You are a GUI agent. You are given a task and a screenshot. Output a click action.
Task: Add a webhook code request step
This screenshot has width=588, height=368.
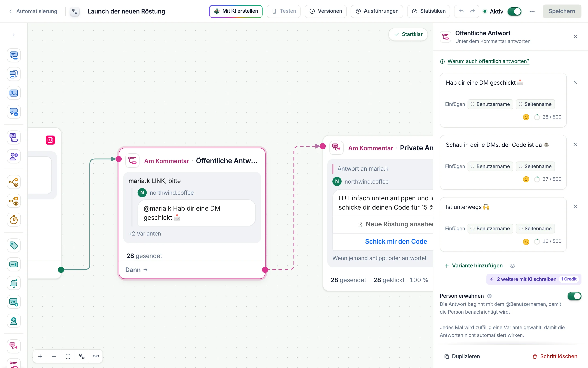tap(14, 302)
